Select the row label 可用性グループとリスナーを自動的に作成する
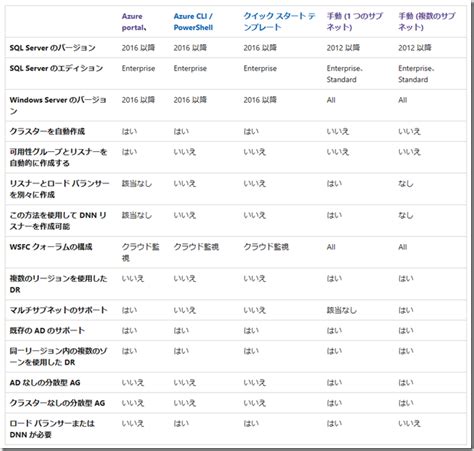This screenshot has height=451, width=474. [58, 157]
